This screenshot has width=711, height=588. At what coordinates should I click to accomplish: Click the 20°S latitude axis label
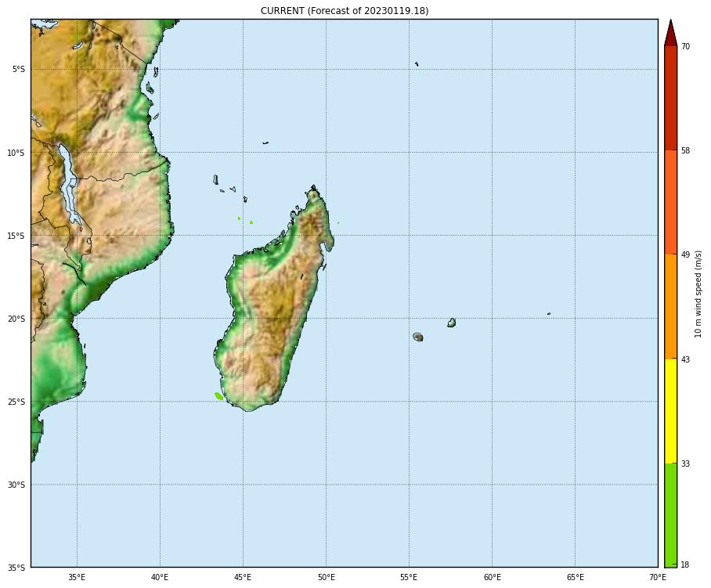(x=16, y=319)
